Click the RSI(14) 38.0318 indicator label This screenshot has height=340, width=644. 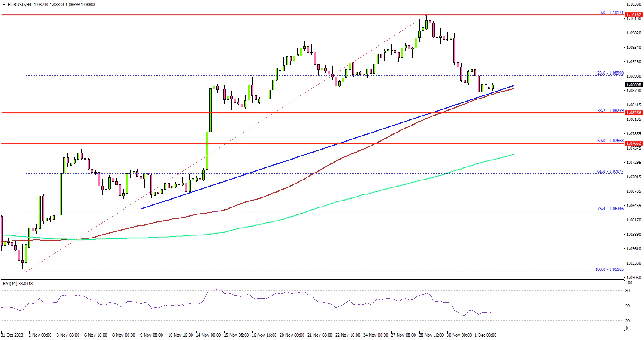pos(18,284)
